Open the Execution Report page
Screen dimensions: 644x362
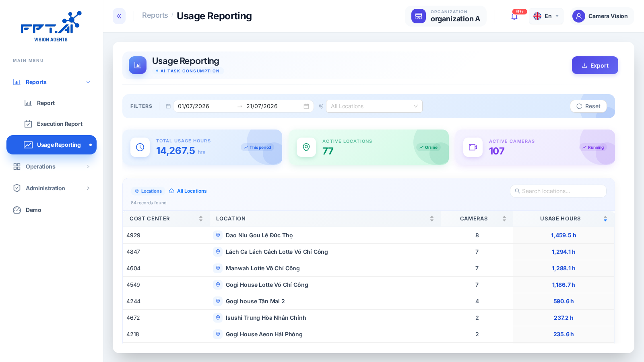[x=52, y=124]
